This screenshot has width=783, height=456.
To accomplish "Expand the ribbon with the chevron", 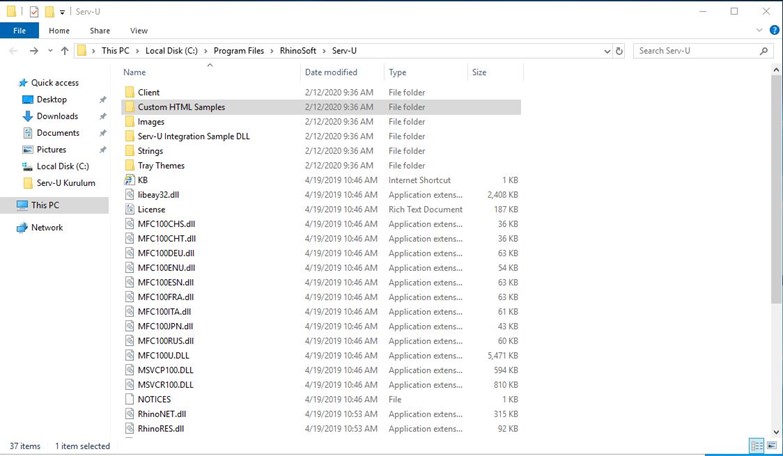I will pyautogui.click(x=759, y=30).
